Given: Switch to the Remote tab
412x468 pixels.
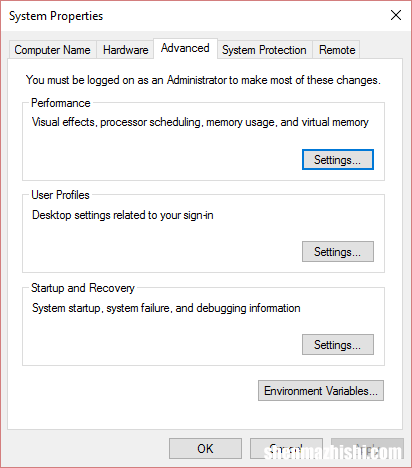Looking at the screenshot, I should 337,50.
